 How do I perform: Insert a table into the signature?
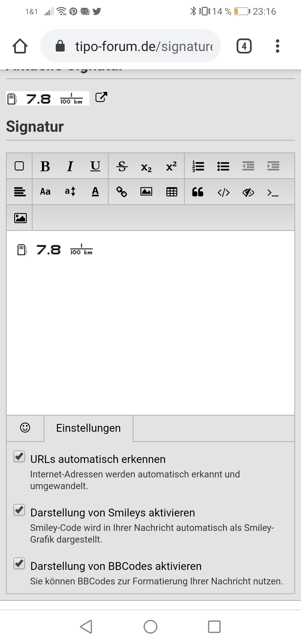pos(172,192)
